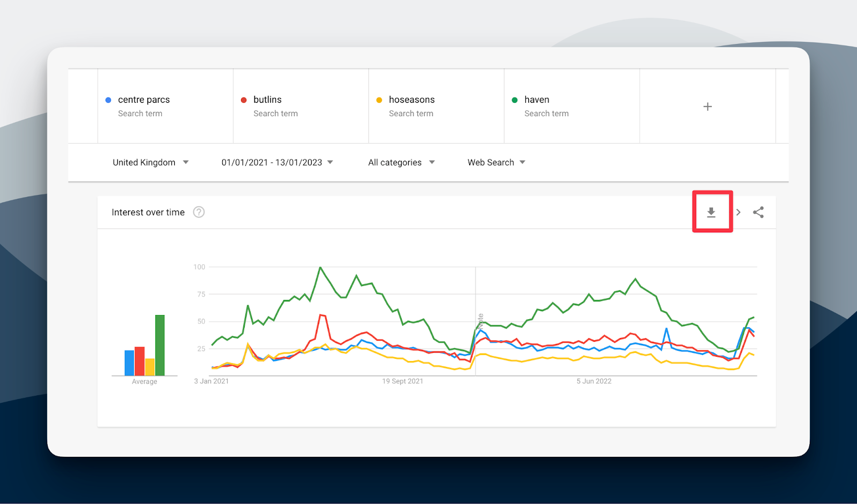Click the 25 y-axis value
This screenshot has width=857, height=504.
201,349
